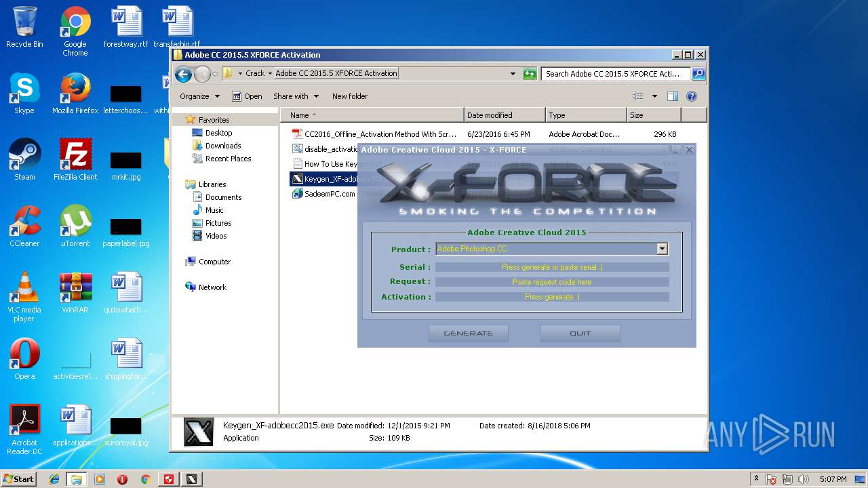Click the volume icon in system tray
This screenshot has width=868, height=488.
tap(804, 479)
